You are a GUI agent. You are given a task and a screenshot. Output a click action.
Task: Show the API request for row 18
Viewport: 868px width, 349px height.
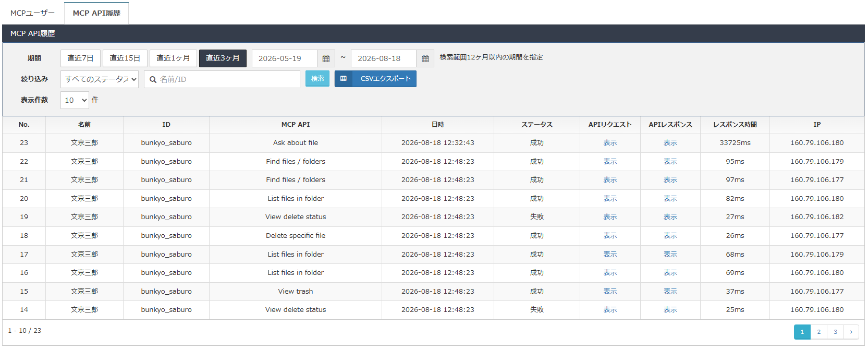tap(610, 236)
